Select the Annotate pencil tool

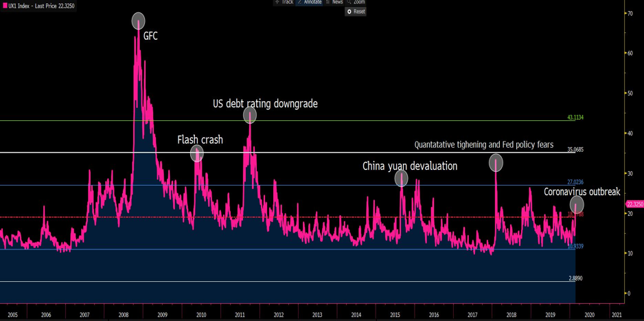(310, 2)
